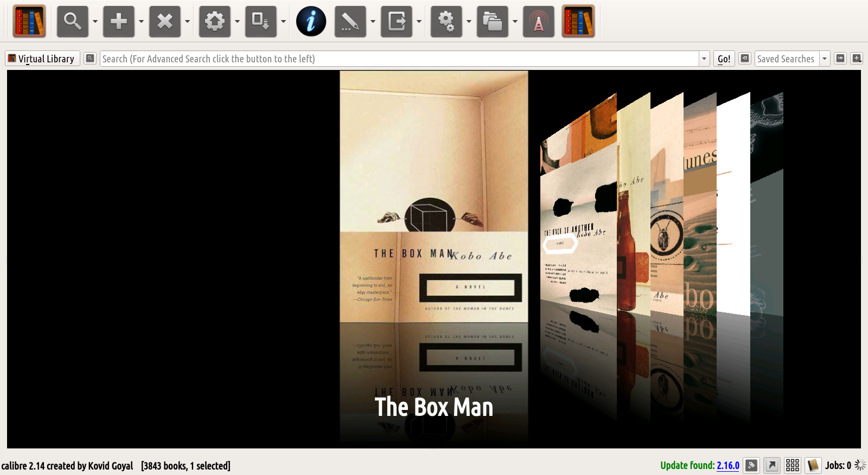
Task: Expand the arrow beside the double-gear icon
Action: 469,22
